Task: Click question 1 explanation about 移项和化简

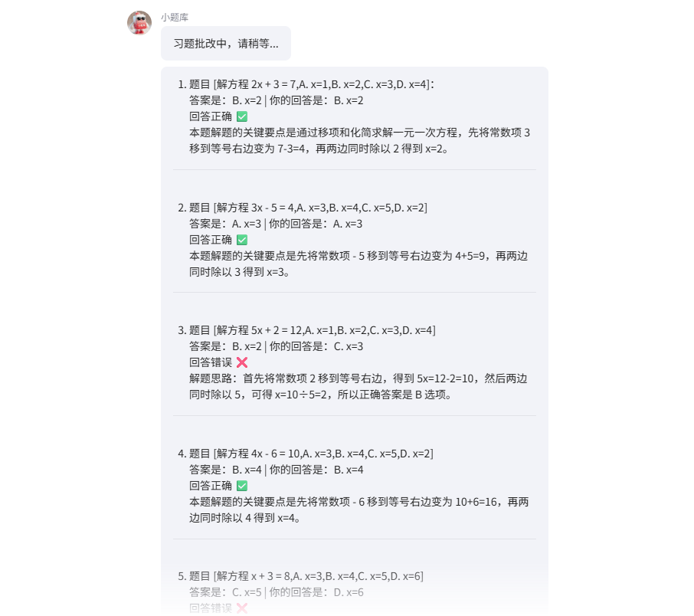Action: pos(359,140)
